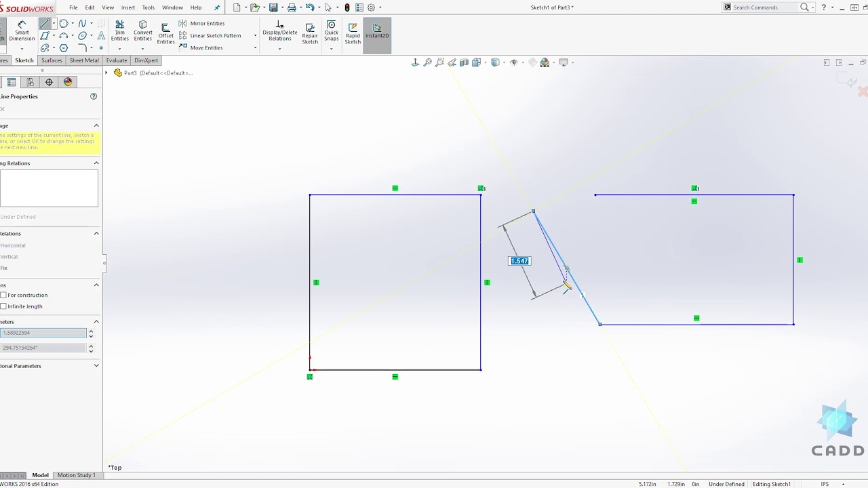868x488 pixels.
Task: Open the Help menu
Action: (196, 7)
